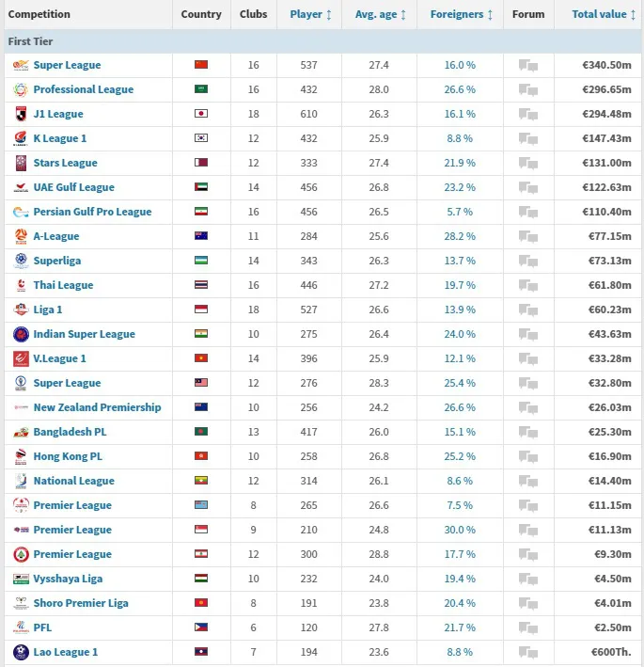Image resolution: width=644 pixels, height=667 pixels.
Task: Click the Iran flag in the Persian Gulf Pro League row
Action: pyautogui.click(x=201, y=212)
